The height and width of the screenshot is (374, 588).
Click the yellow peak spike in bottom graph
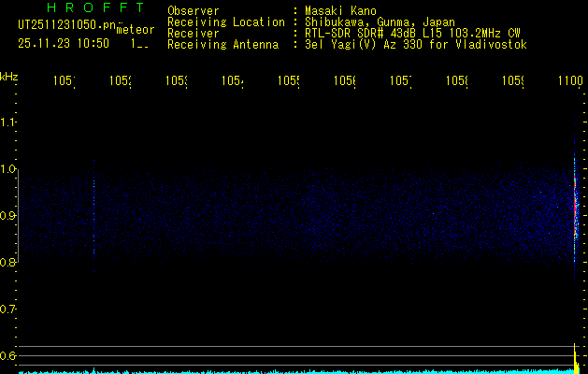pyautogui.click(x=575, y=357)
